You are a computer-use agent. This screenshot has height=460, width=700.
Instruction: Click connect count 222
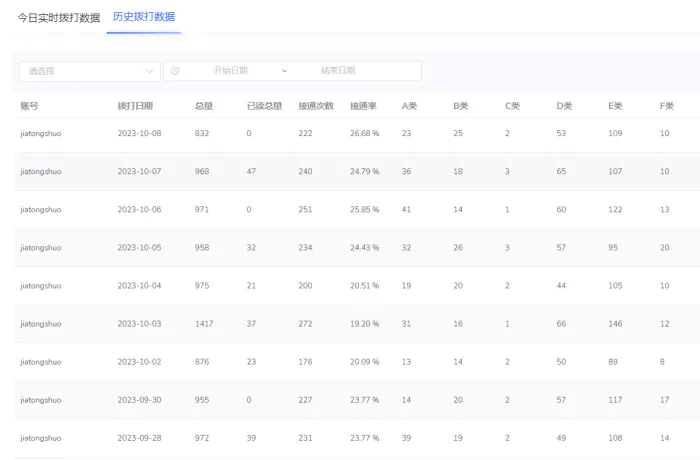point(305,133)
